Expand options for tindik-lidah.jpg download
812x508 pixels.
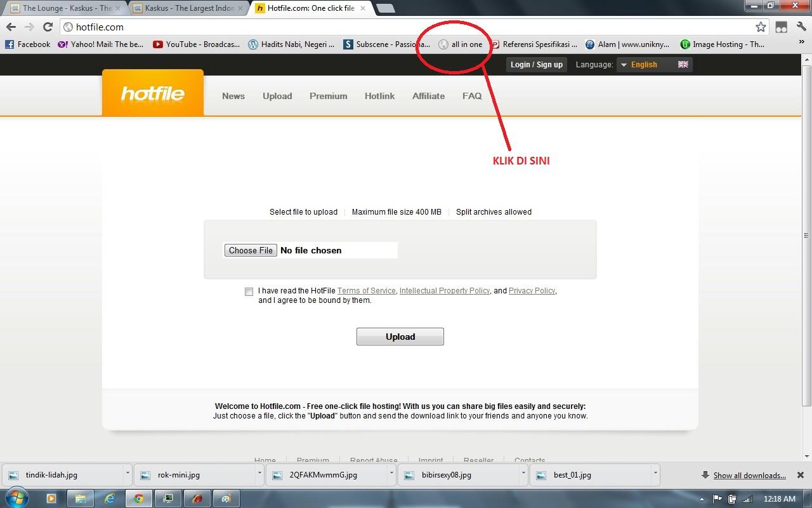pyautogui.click(x=128, y=473)
